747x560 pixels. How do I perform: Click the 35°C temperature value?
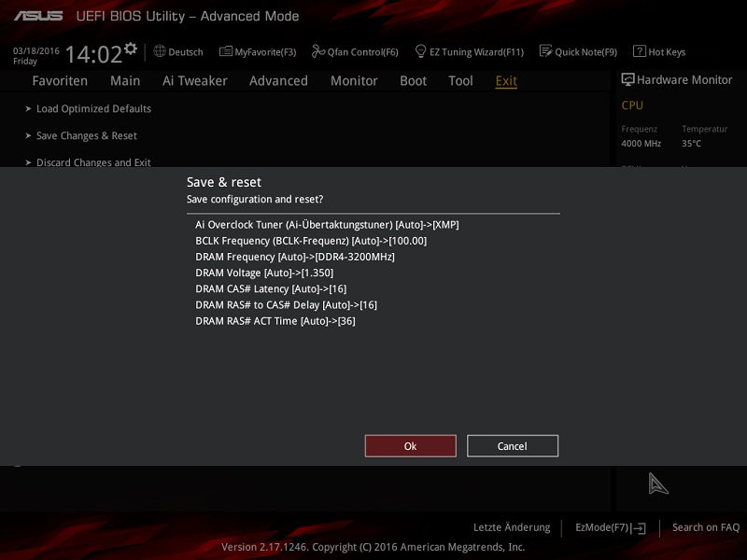[x=691, y=144]
